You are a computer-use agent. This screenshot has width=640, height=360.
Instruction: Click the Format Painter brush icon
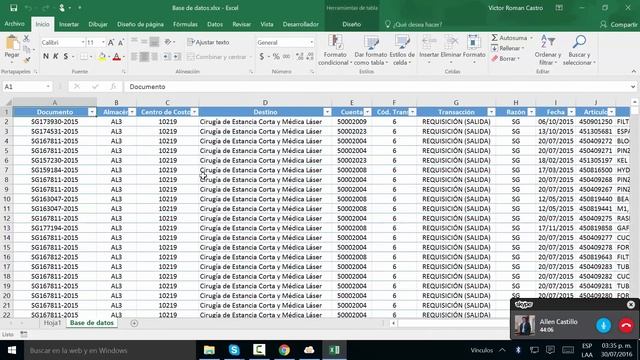27,60
